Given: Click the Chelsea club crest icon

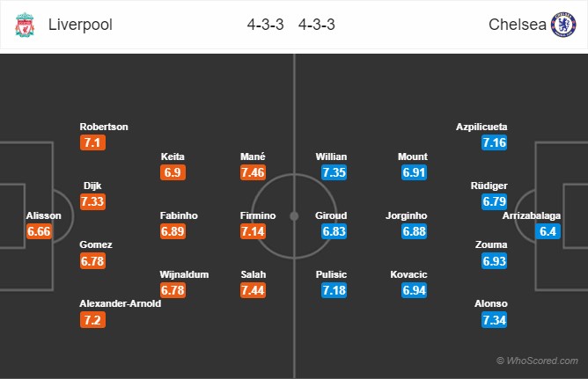Looking at the screenshot, I should [563, 25].
